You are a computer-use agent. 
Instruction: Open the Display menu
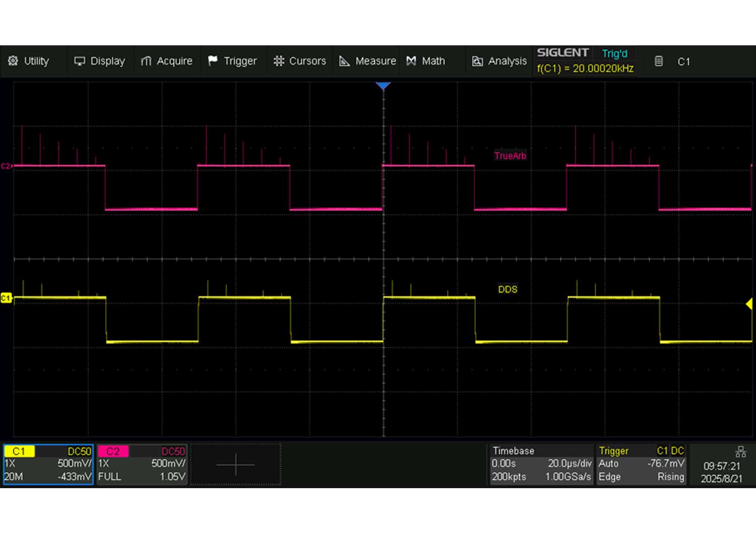[x=99, y=61]
